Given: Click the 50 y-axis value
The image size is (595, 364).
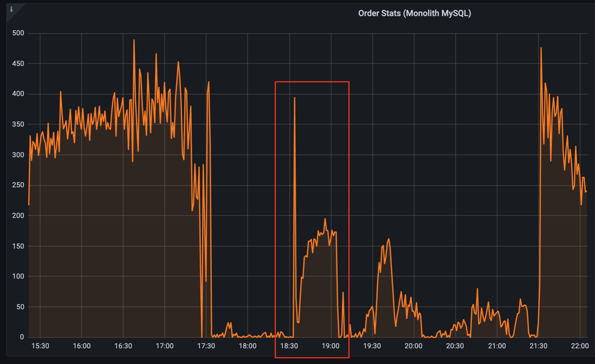Looking at the screenshot, I should point(20,307).
